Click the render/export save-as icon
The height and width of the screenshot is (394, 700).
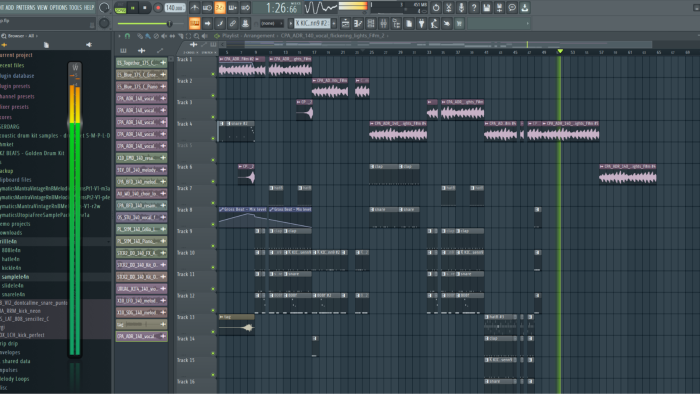(499, 8)
